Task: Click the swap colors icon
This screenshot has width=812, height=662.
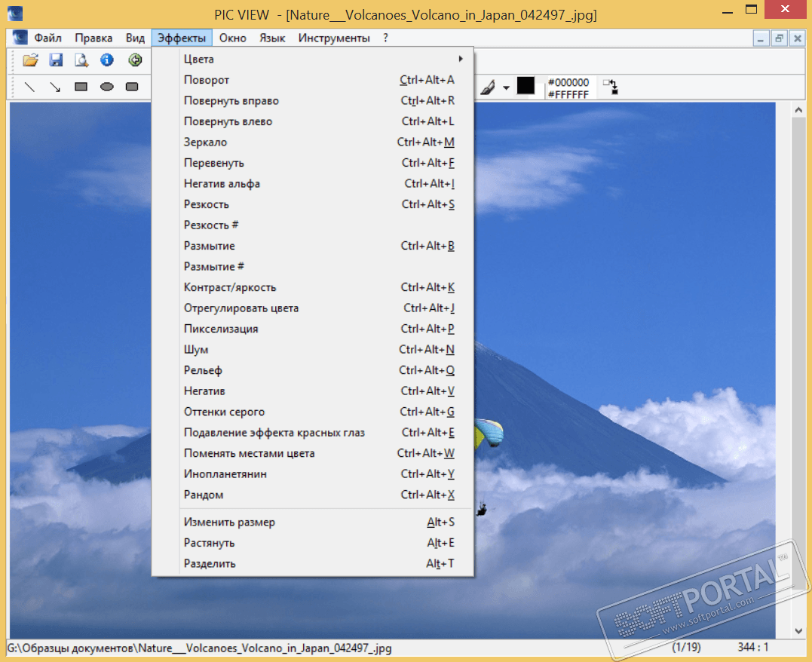Action: tap(611, 87)
